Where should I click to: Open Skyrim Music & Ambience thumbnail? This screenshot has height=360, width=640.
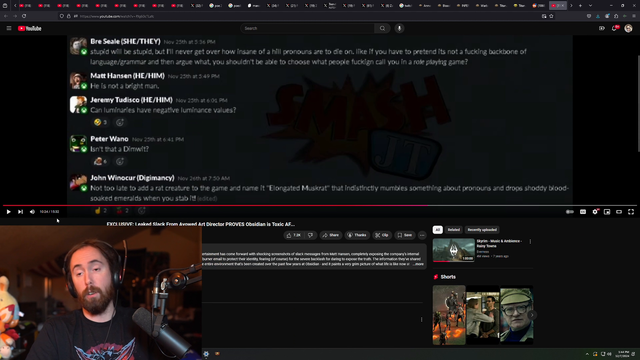pyautogui.click(x=453, y=250)
